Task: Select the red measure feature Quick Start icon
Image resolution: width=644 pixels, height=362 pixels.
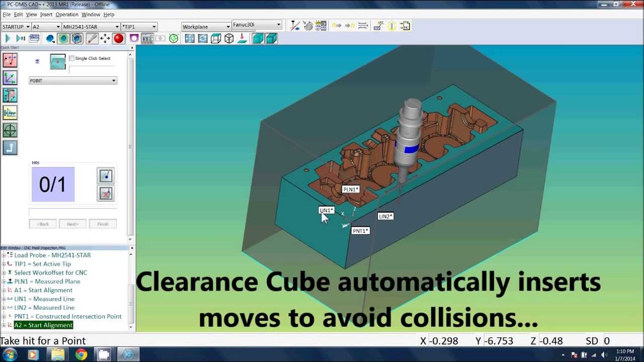Action: (10, 60)
